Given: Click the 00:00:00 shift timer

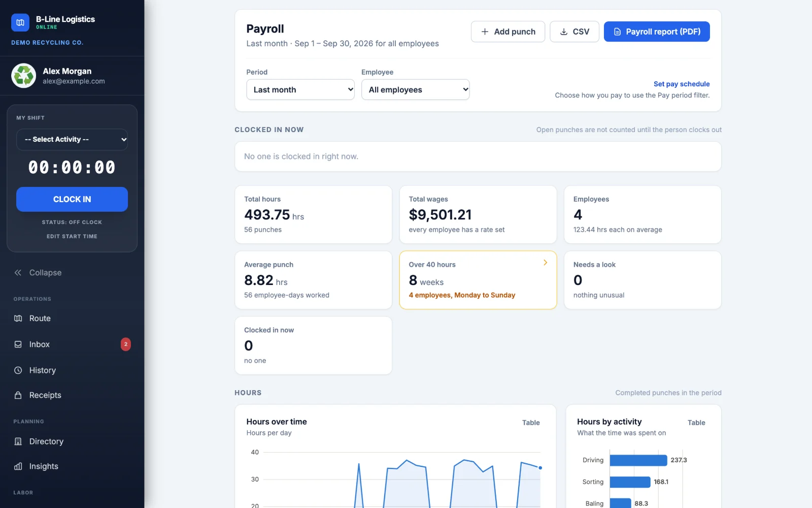Looking at the screenshot, I should click(72, 168).
